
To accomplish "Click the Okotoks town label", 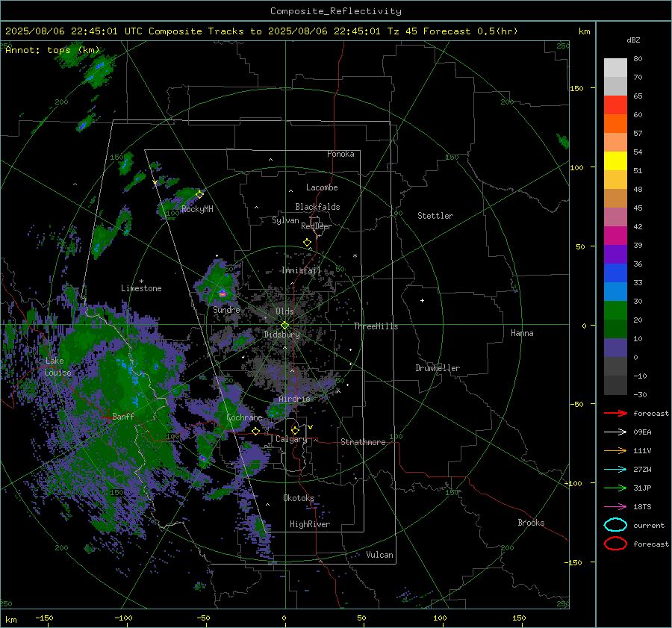I will click(299, 498).
